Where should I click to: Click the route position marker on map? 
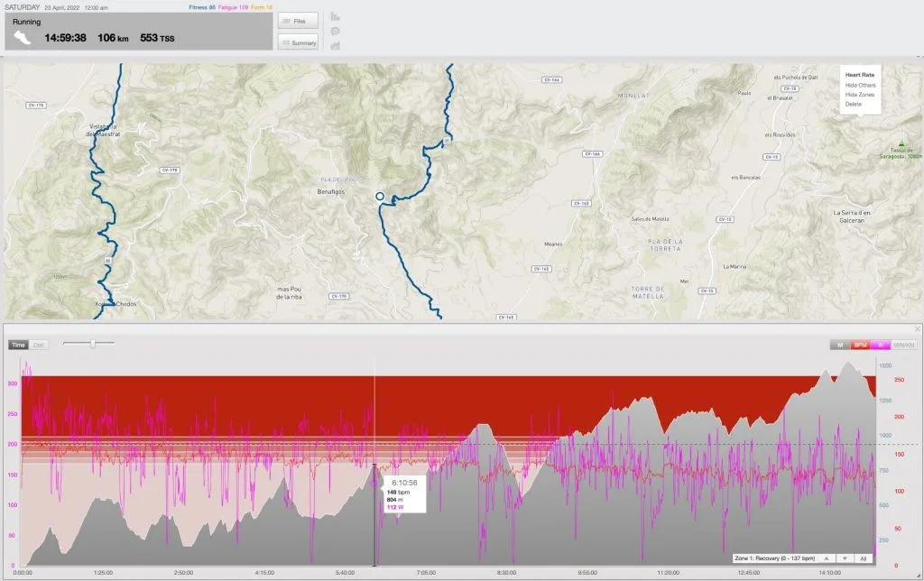tap(380, 196)
